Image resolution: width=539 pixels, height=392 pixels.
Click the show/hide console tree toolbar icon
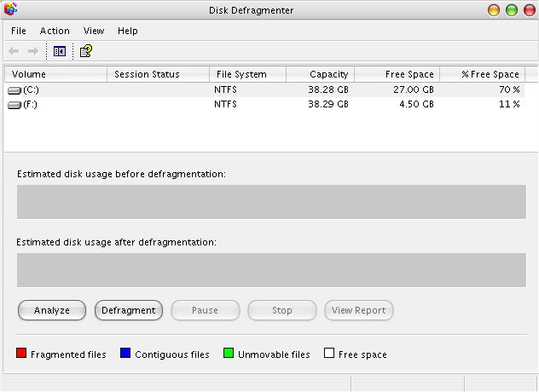tap(59, 51)
